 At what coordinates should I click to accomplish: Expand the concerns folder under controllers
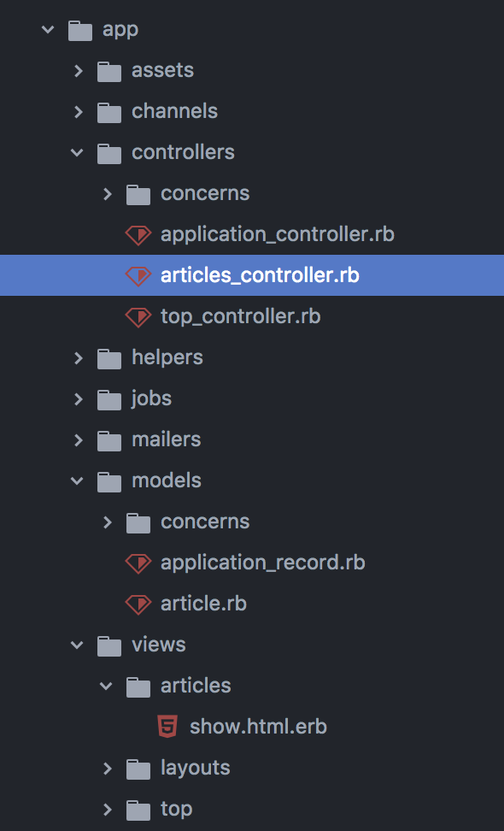pos(107,193)
